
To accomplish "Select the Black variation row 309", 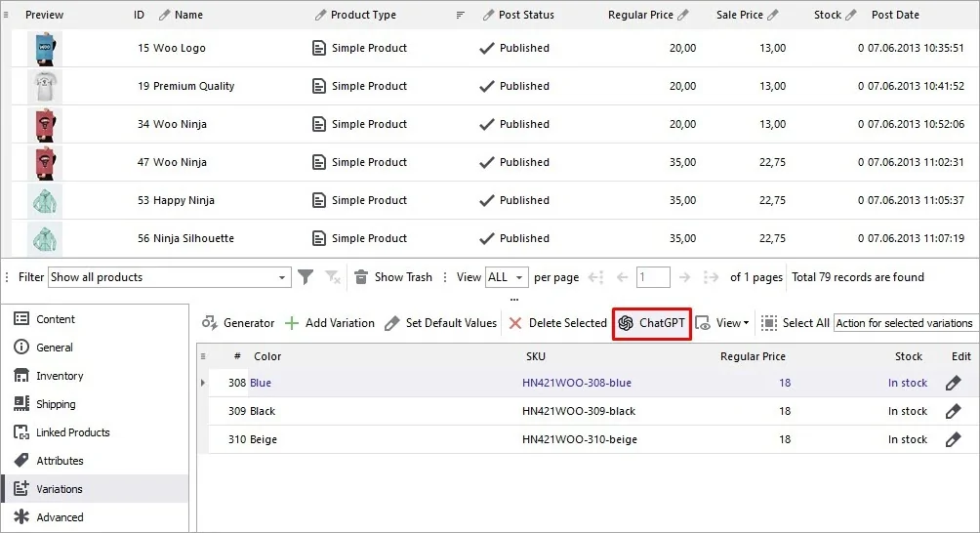I will (593, 411).
